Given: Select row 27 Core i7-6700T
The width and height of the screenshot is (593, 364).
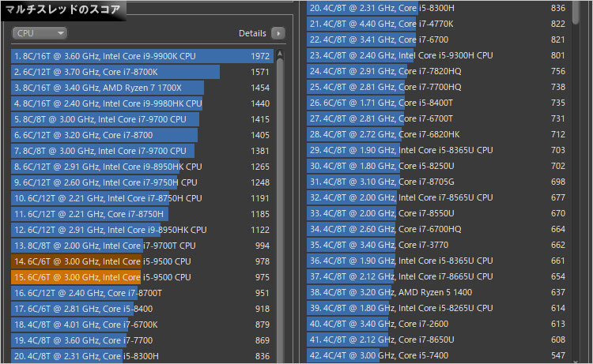Looking at the screenshot, I should pos(438,119).
